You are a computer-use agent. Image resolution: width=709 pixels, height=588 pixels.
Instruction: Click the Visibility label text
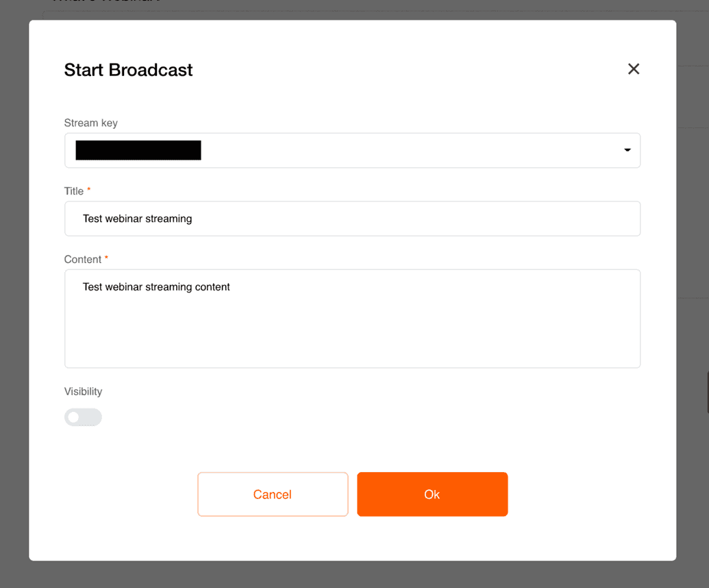pos(83,391)
